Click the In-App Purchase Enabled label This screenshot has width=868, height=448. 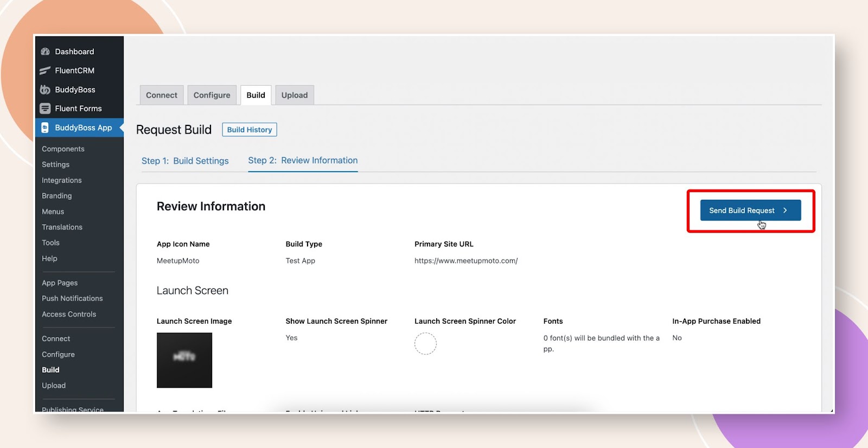[716, 321]
